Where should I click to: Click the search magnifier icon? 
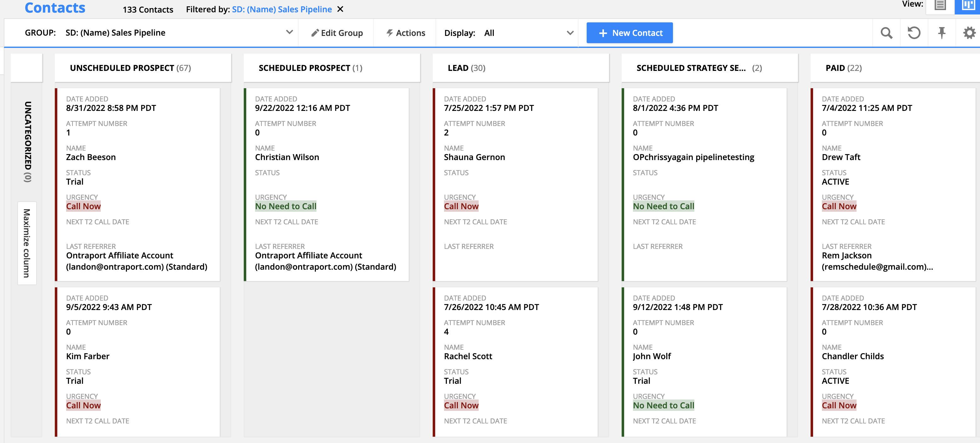pyautogui.click(x=886, y=33)
